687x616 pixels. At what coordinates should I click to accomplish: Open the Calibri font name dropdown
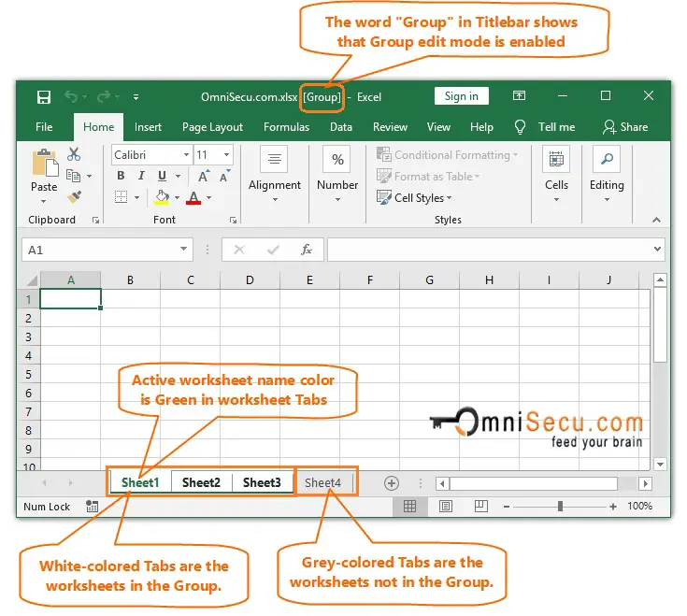(x=186, y=154)
